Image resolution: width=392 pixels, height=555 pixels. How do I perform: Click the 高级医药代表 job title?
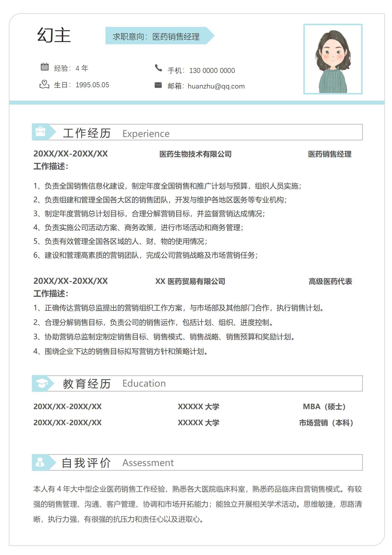tap(330, 281)
